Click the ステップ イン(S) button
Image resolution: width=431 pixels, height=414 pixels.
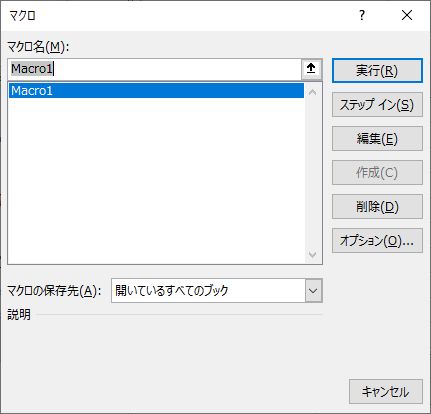tap(377, 105)
